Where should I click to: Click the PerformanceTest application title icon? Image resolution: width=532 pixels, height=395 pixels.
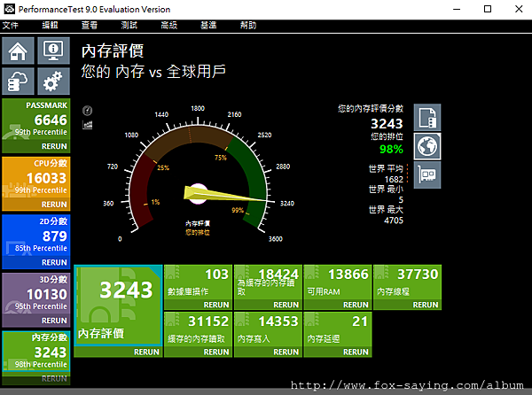[9, 9]
